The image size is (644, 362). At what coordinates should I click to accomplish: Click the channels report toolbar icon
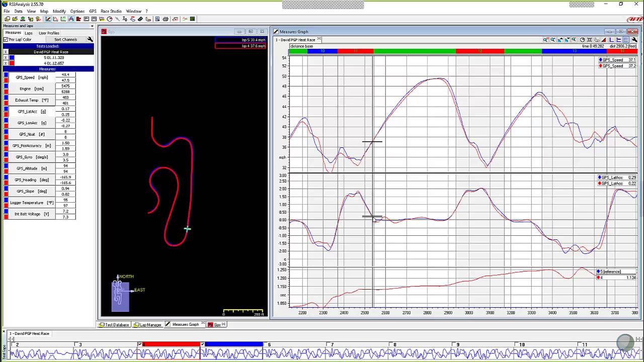click(x=86, y=19)
